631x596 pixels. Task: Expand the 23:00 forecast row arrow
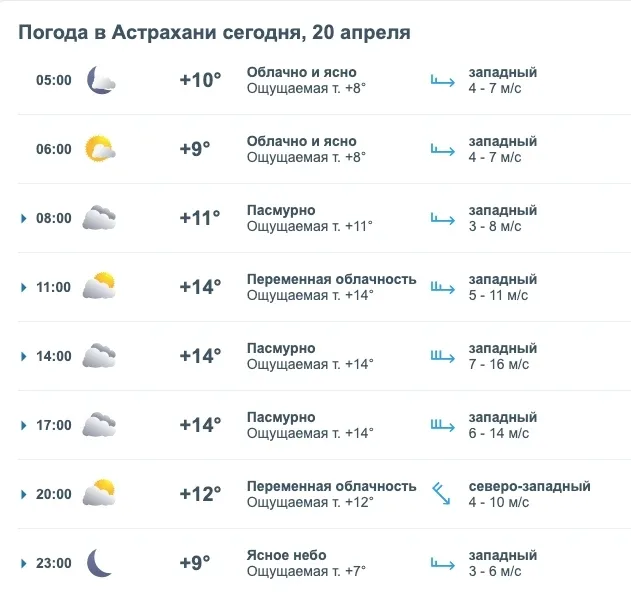coord(23,563)
